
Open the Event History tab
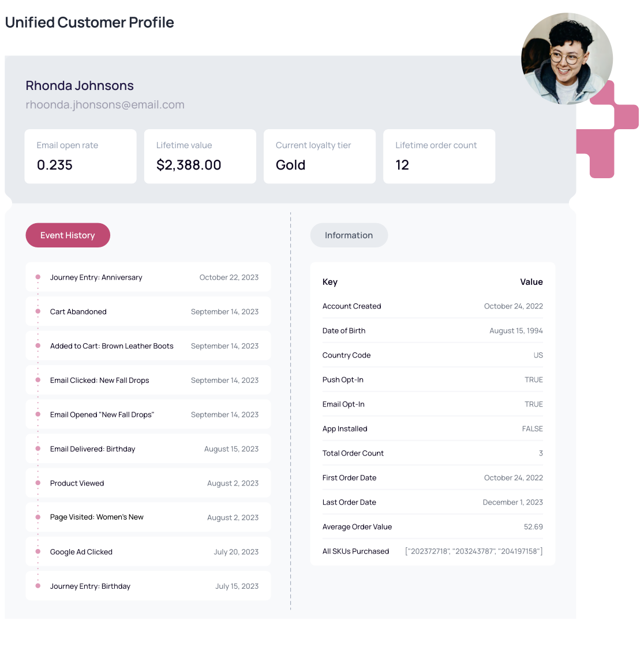tap(68, 235)
